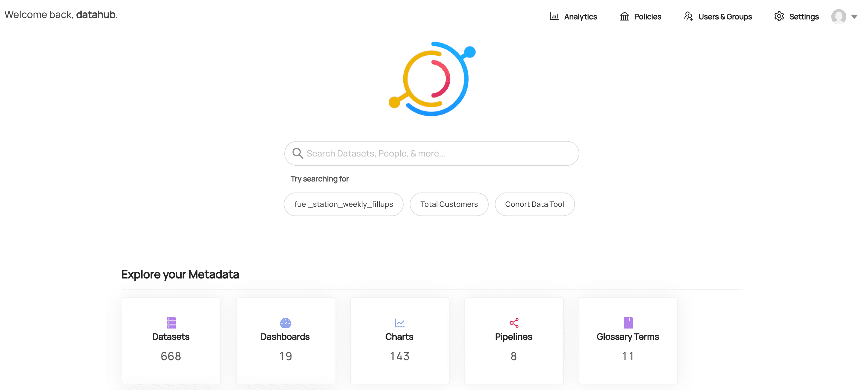Click the Welcome back, datahub text
Viewport: 868px width, 390px height.
(61, 15)
